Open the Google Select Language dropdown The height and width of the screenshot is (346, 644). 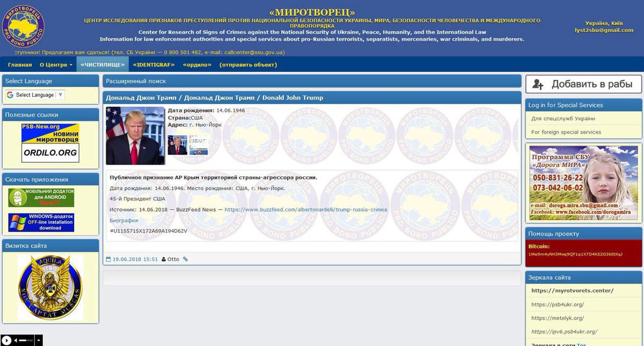(x=35, y=95)
